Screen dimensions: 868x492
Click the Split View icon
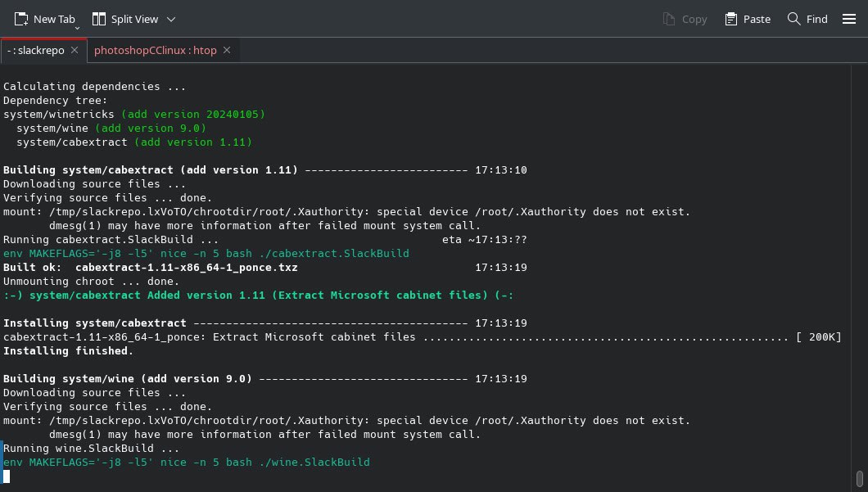[99, 19]
